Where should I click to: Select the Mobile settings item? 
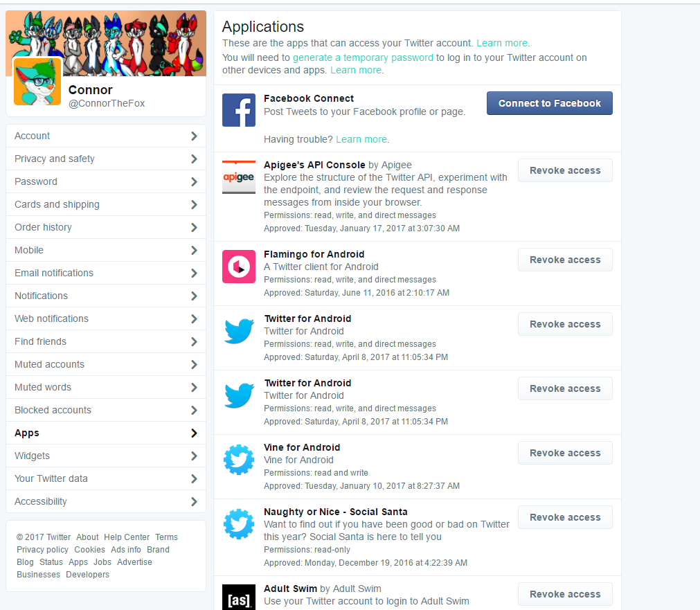[106, 250]
